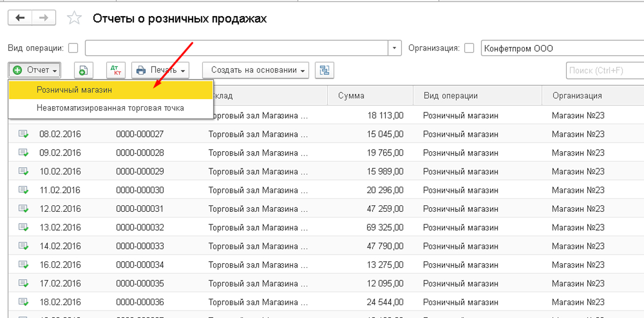The image size is (644, 318).
Task: Enable the Организация filter checkbox
Action: pos(469,48)
